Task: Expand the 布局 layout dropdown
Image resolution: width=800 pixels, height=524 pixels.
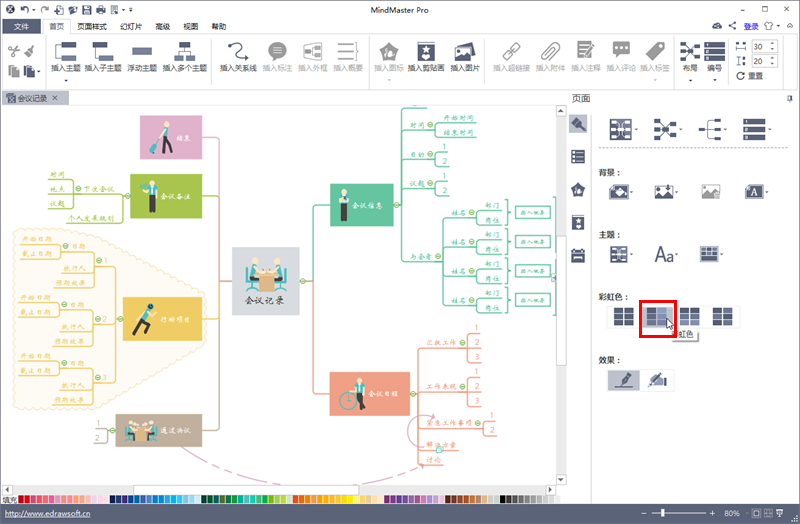Action: point(690,80)
